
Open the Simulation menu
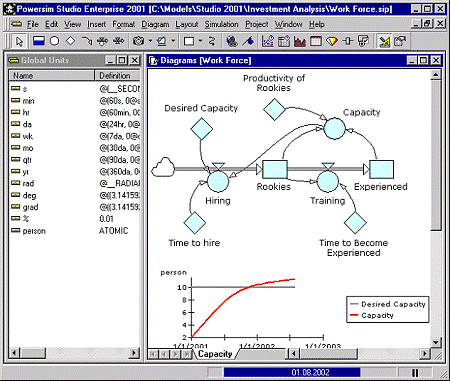222,24
